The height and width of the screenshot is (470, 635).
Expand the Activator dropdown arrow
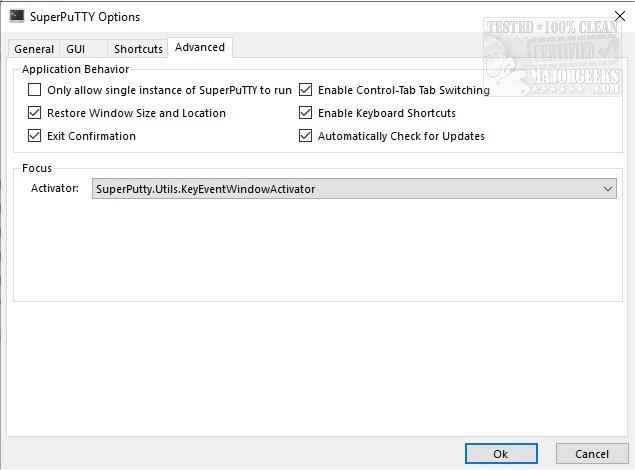point(609,188)
